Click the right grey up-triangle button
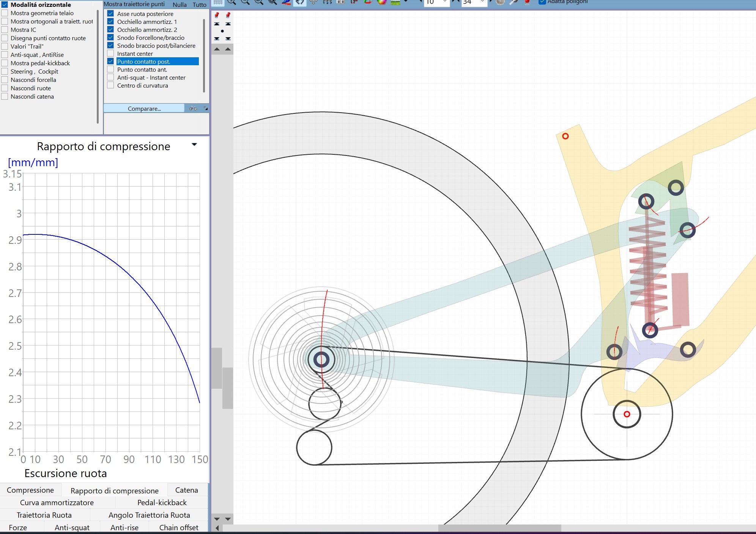Image resolution: width=756 pixels, height=534 pixels. 228,49
